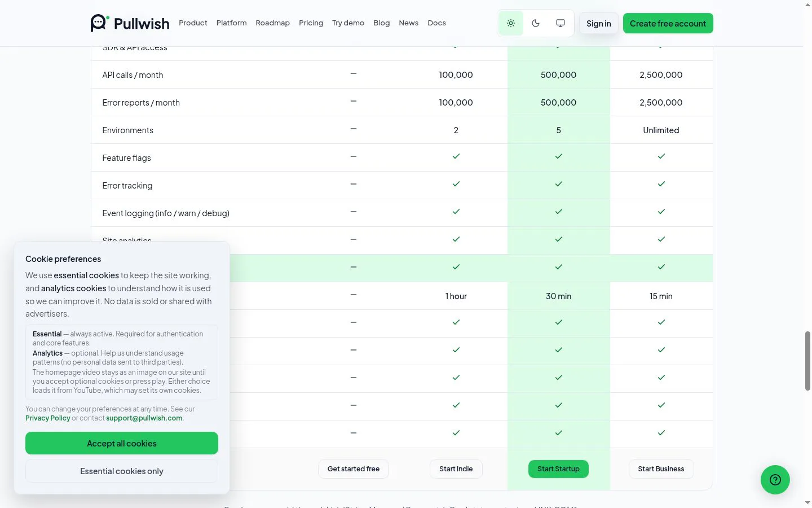The image size is (812, 508).
Task: Click "500,000" in the Error reports row
Action: (x=558, y=103)
